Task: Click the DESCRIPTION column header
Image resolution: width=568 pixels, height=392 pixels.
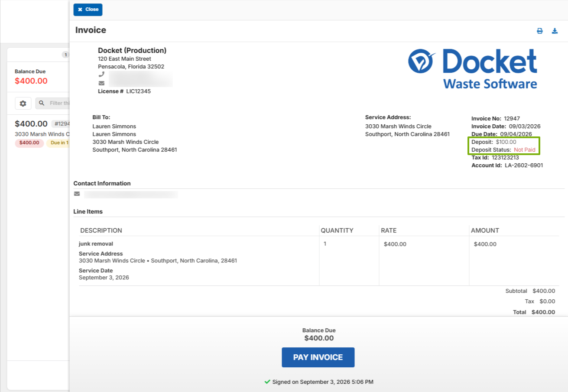Action: click(101, 230)
